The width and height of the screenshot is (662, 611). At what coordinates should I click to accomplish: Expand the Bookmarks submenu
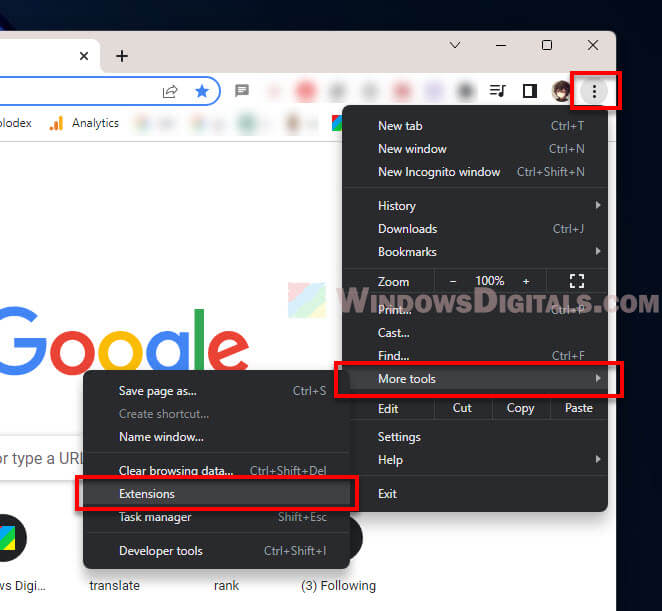click(476, 252)
